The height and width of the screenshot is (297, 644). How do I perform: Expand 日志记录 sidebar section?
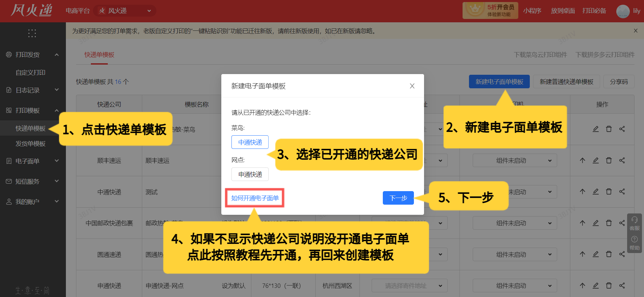33,90
